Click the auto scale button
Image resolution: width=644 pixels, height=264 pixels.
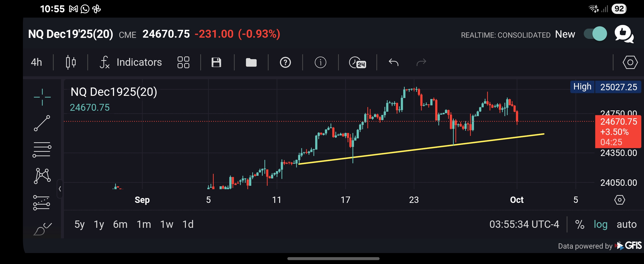click(x=626, y=224)
